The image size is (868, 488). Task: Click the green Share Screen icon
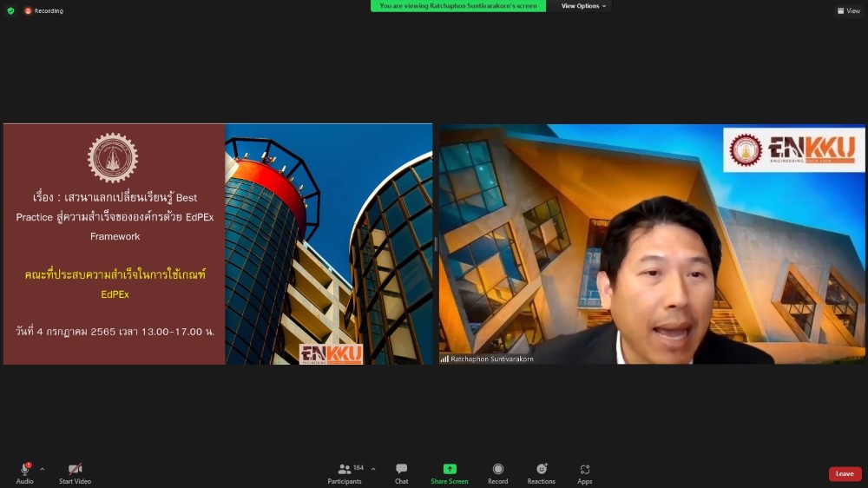[x=450, y=469]
